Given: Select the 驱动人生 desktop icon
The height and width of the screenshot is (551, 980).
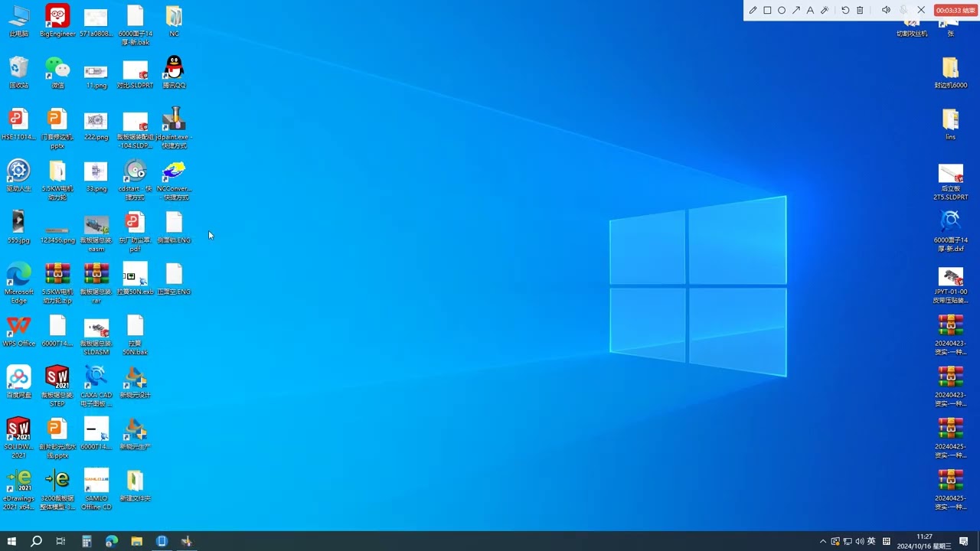Looking at the screenshot, I should point(19,176).
